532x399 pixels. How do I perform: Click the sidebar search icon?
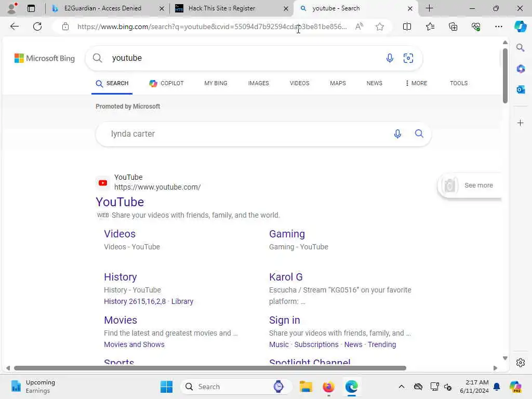[x=520, y=48]
